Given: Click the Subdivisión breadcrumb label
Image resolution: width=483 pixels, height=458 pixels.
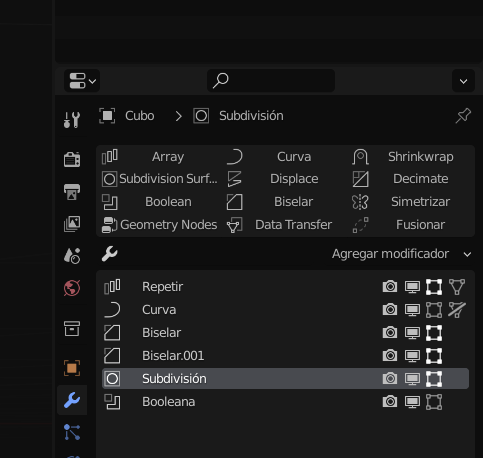Looking at the screenshot, I should [x=251, y=116].
